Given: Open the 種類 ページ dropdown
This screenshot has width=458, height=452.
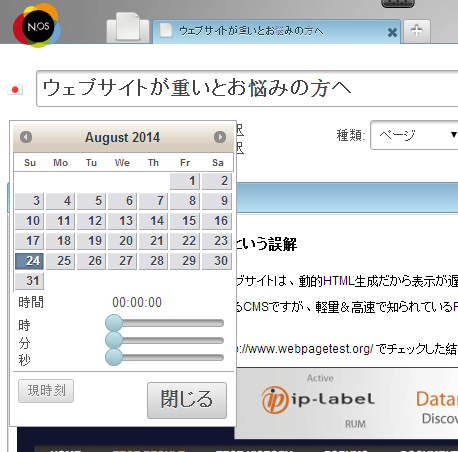Looking at the screenshot, I should click(x=414, y=135).
